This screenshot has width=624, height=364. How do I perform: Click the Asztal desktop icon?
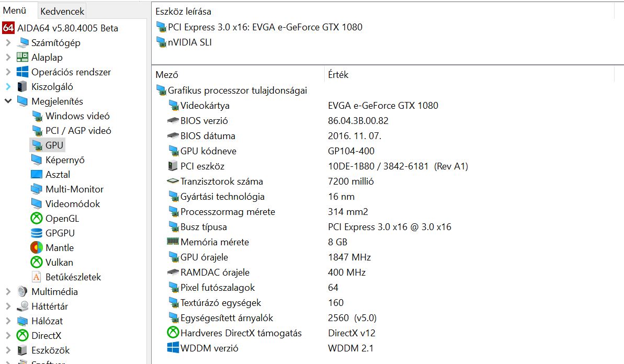[x=37, y=175]
